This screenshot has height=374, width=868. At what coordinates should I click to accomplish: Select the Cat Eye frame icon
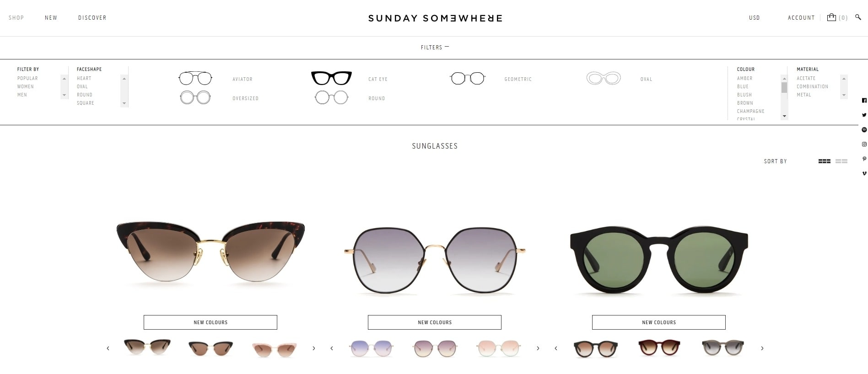click(x=331, y=78)
